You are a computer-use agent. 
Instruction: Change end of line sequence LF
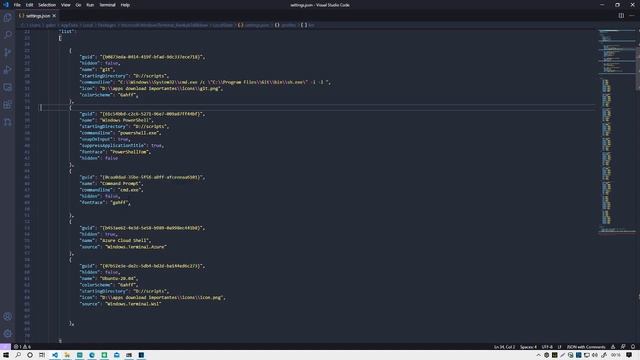click(559, 347)
